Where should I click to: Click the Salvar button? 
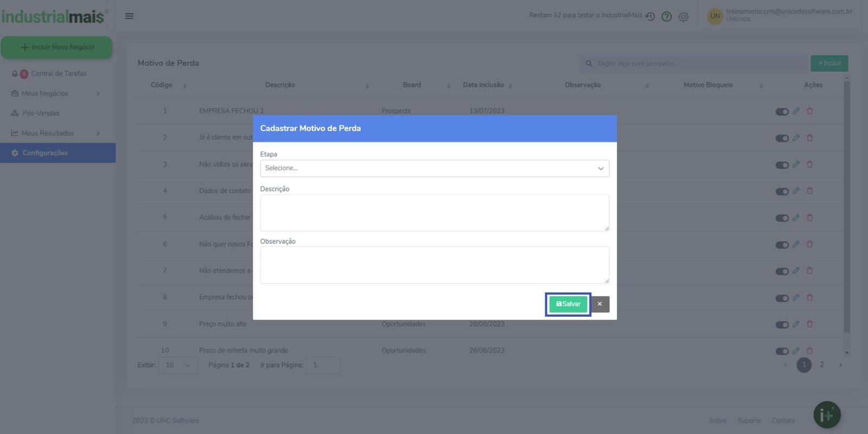[x=568, y=304]
